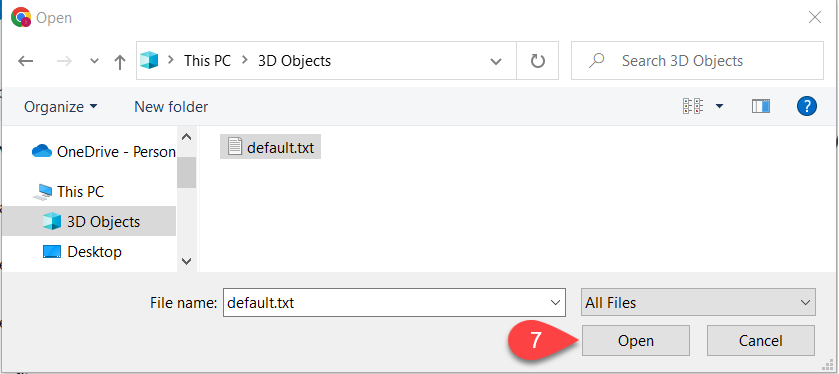Expand the address bar history dropdown
This screenshot has height=374, width=839.
click(x=496, y=62)
